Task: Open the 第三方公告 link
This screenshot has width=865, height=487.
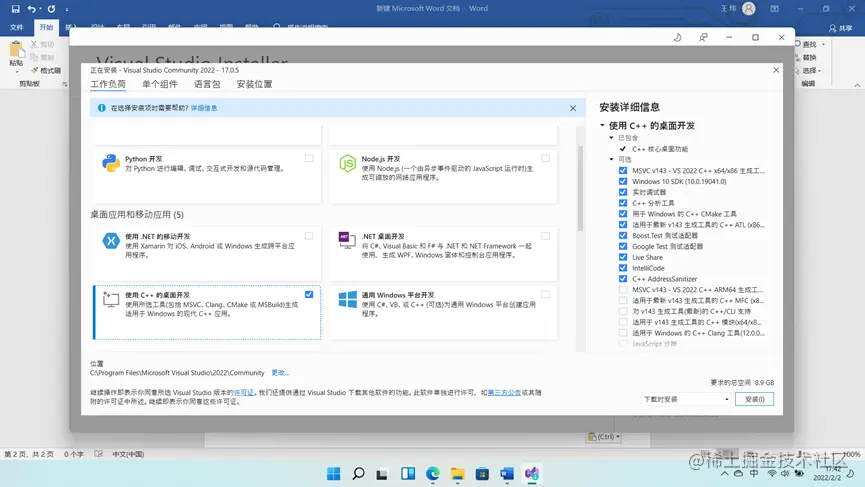Action: (x=504, y=393)
